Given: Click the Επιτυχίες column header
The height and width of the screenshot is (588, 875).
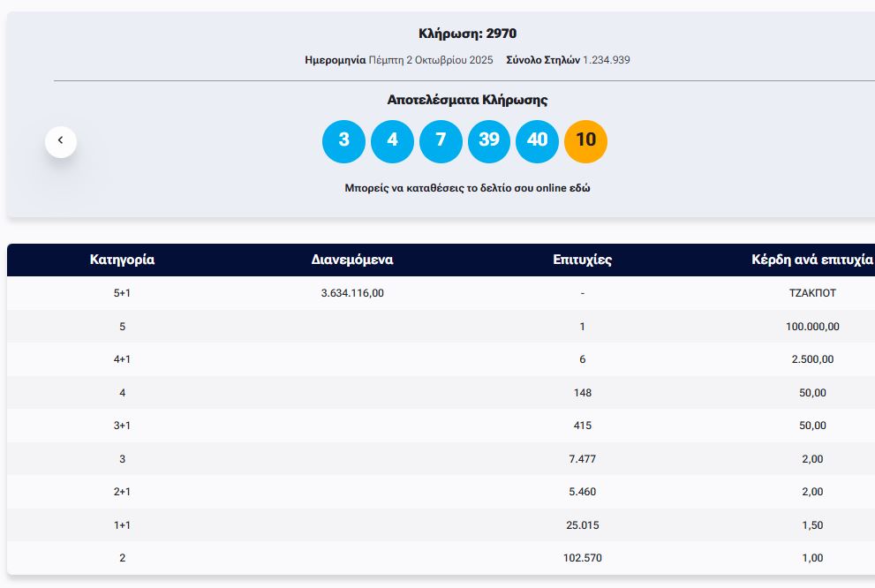Looking at the screenshot, I should (582, 260).
